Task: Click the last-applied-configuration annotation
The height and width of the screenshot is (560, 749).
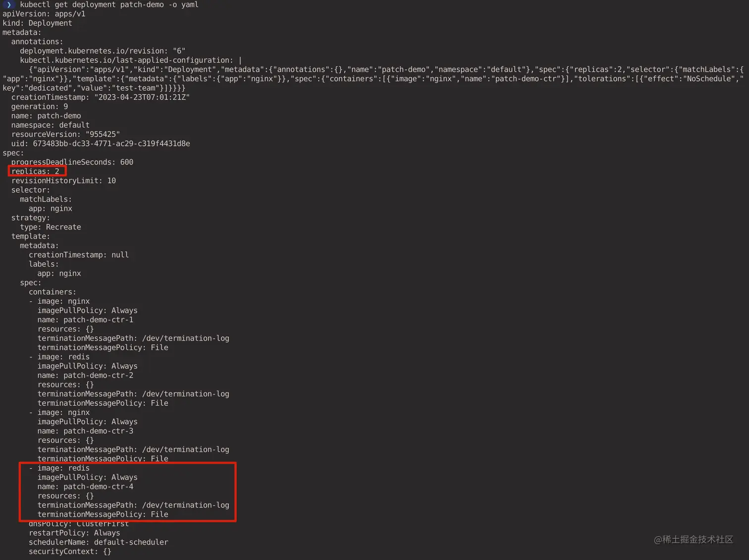Action: (128, 60)
